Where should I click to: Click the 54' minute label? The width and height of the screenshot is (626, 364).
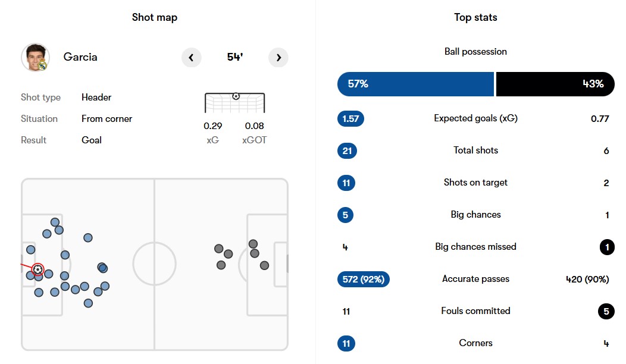click(235, 57)
